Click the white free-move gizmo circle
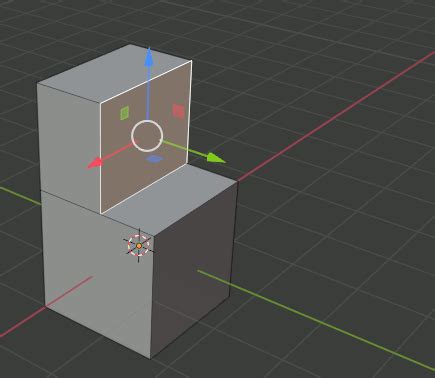The width and height of the screenshot is (435, 378). click(x=147, y=136)
